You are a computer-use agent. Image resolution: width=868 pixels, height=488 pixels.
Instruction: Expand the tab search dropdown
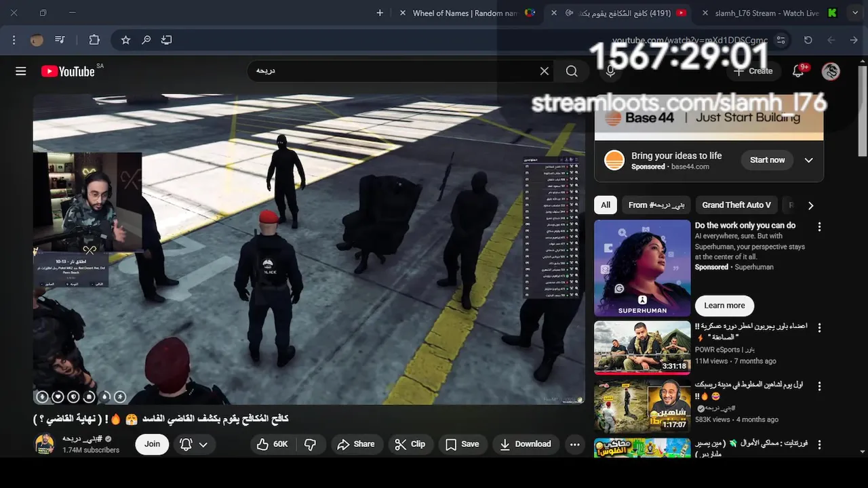coord(854,13)
